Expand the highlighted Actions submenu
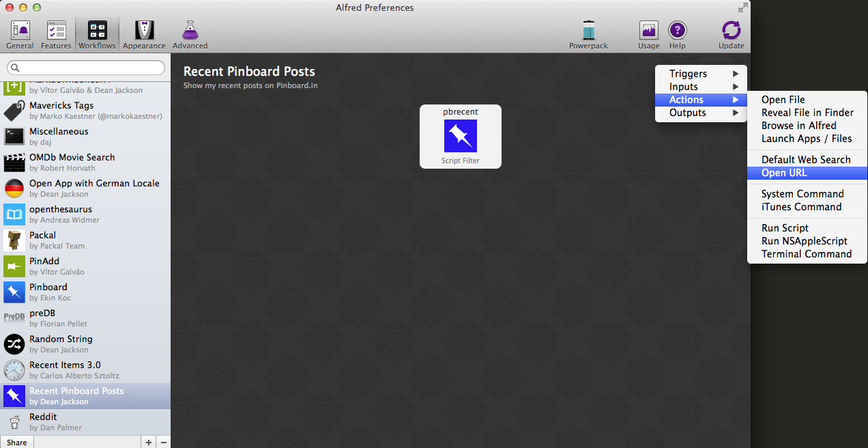The image size is (868, 448). point(701,100)
